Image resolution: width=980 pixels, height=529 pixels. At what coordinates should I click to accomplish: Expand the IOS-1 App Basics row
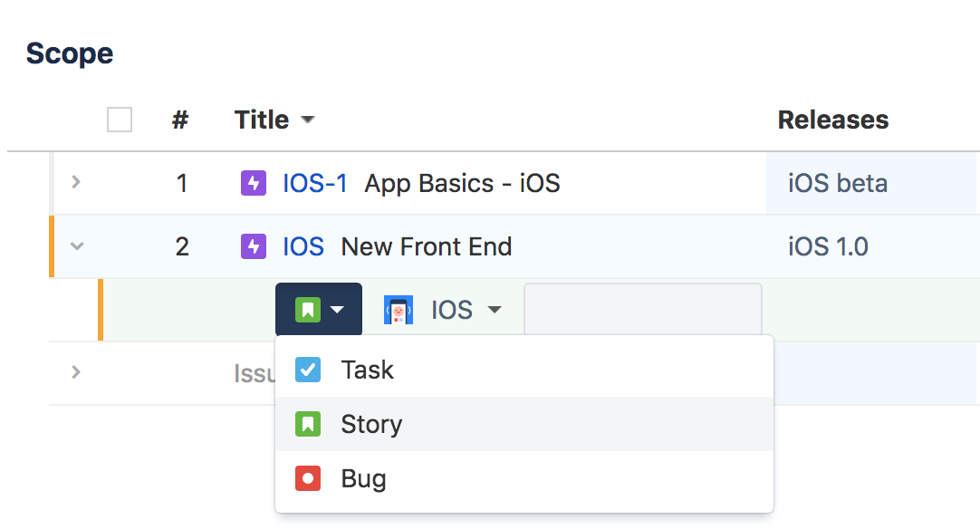pos(76,182)
